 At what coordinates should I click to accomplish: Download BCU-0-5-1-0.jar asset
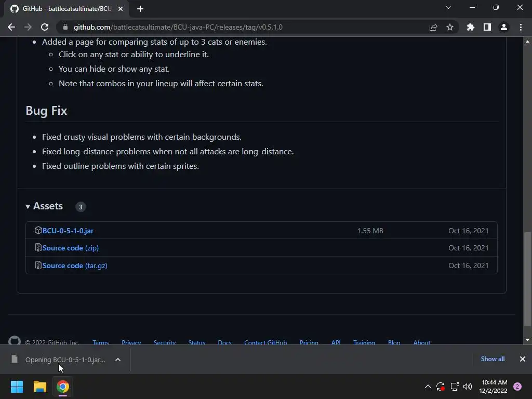pyautogui.click(x=68, y=231)
